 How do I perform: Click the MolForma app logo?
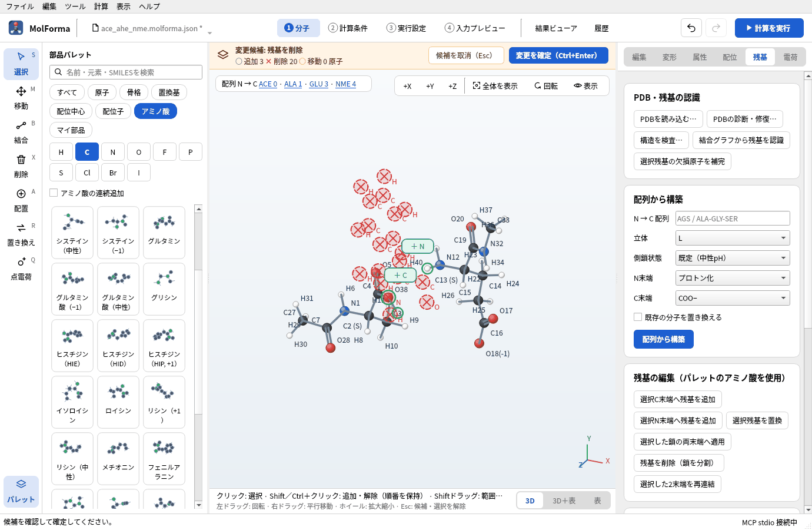click(x=16, y=28)
